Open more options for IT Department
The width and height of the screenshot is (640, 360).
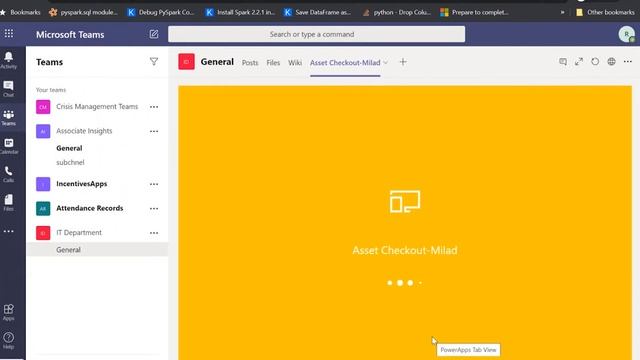(154, 233)
